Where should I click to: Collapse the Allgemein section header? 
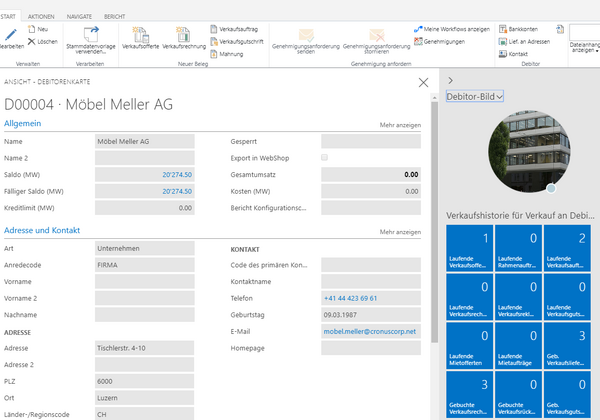(x=23, y=124)
